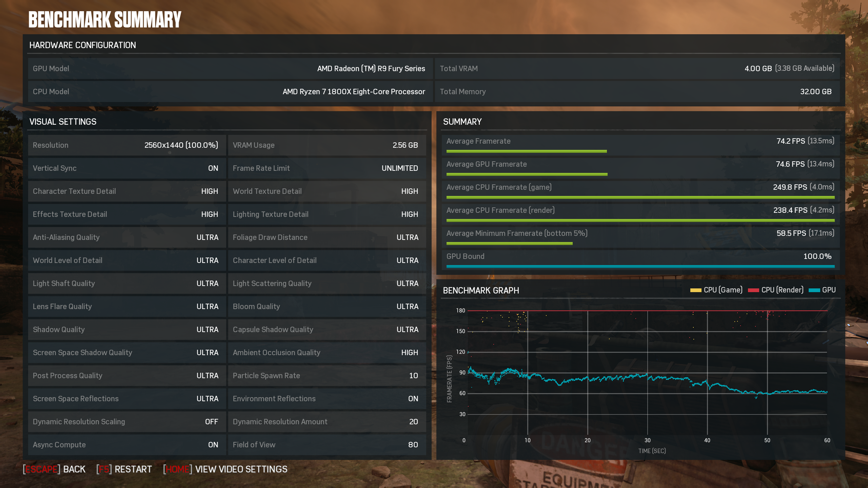Image resolution: width=868 pixels, height=488 pixels.
Task: Select the Hardware Configuration section header
Action: (x=82, y=45)
